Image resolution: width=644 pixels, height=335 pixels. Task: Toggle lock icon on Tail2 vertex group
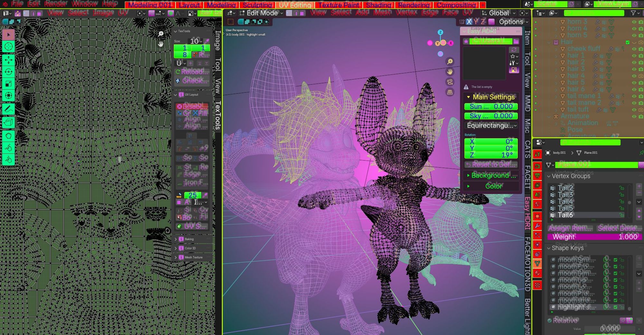(x=621, y=188)
